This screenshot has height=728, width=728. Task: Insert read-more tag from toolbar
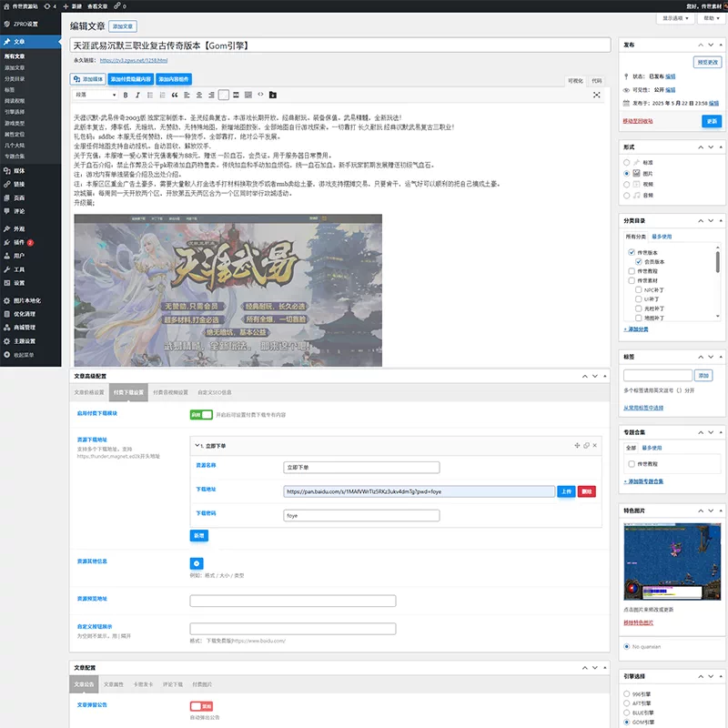236,96
